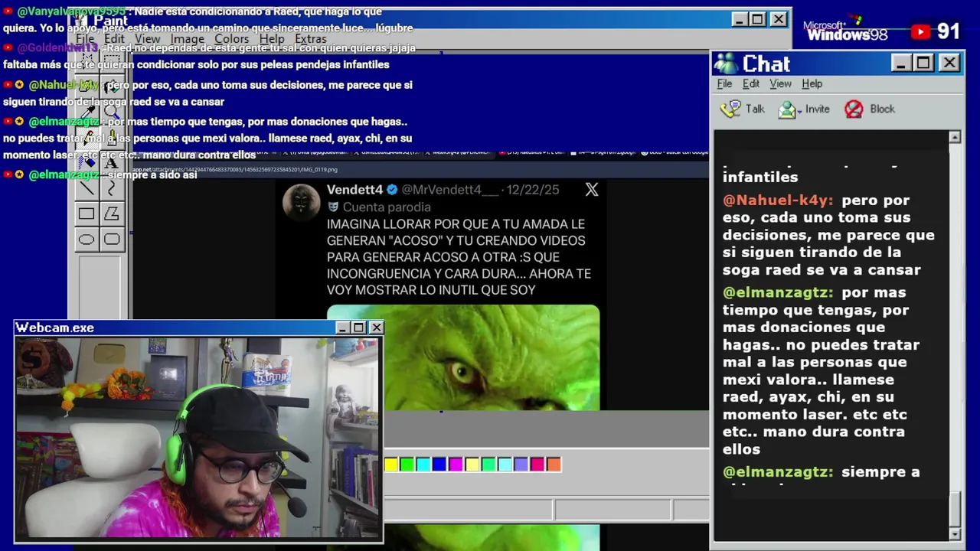Click the Block icon in Chat toolbar

pos(854,109)
